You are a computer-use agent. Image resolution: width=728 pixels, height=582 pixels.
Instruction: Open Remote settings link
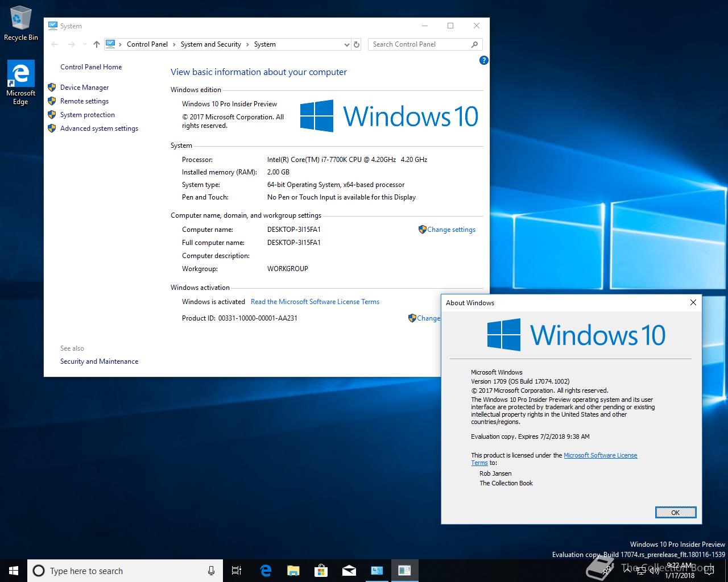pyautogui.click(x=84, y=101)
